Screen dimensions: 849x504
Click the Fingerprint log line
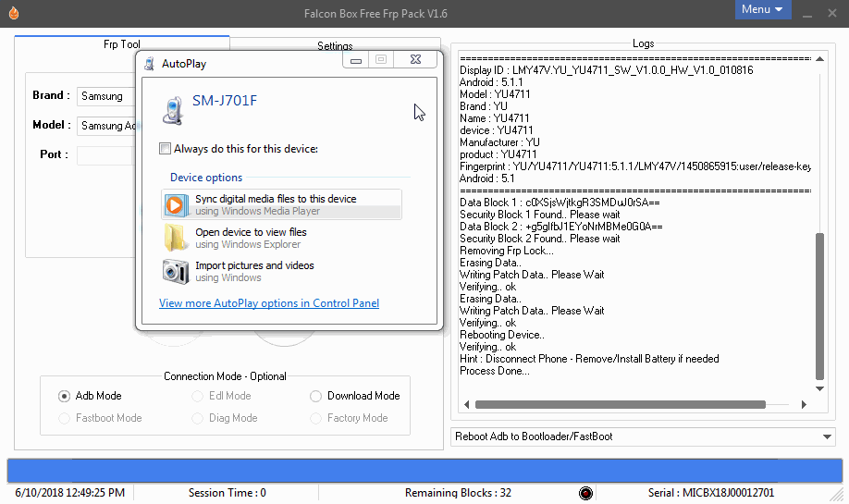pyautogui.click(x=635, y=166)
